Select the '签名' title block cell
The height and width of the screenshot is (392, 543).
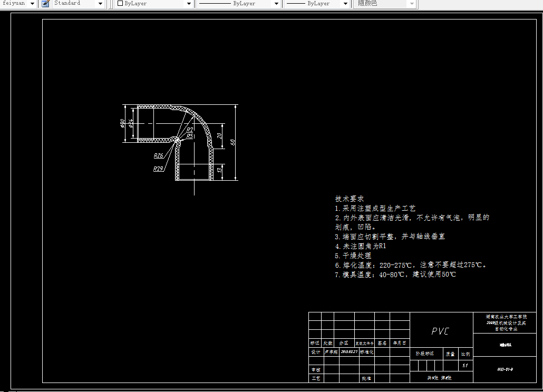pos(382,343)
